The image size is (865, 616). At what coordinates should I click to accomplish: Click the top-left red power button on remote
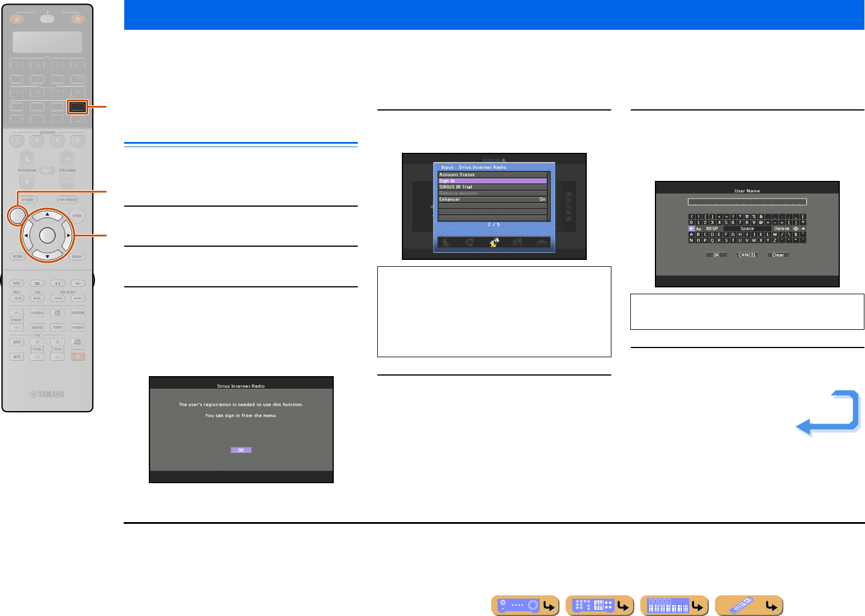point(17,19)
